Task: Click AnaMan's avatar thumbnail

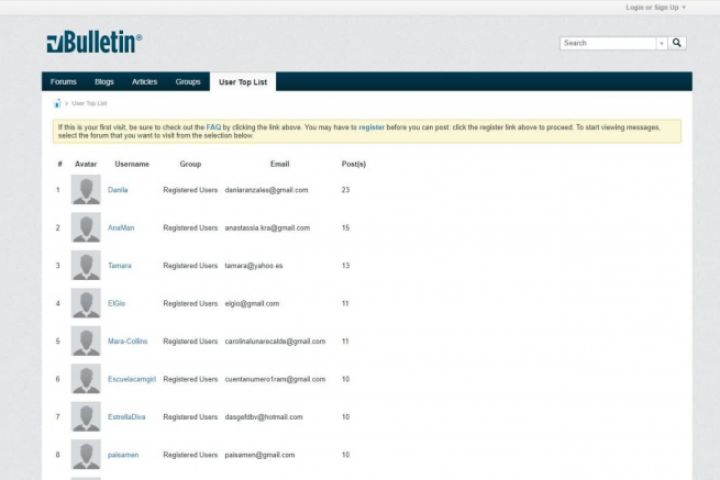Action: point(86,227)
